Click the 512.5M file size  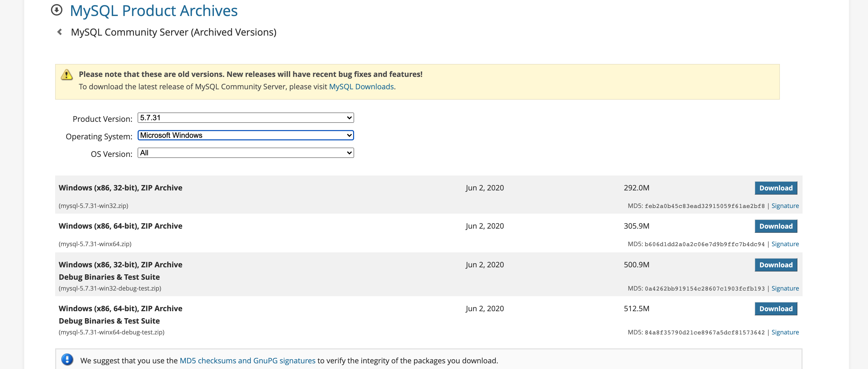click(x=636, y=309)
